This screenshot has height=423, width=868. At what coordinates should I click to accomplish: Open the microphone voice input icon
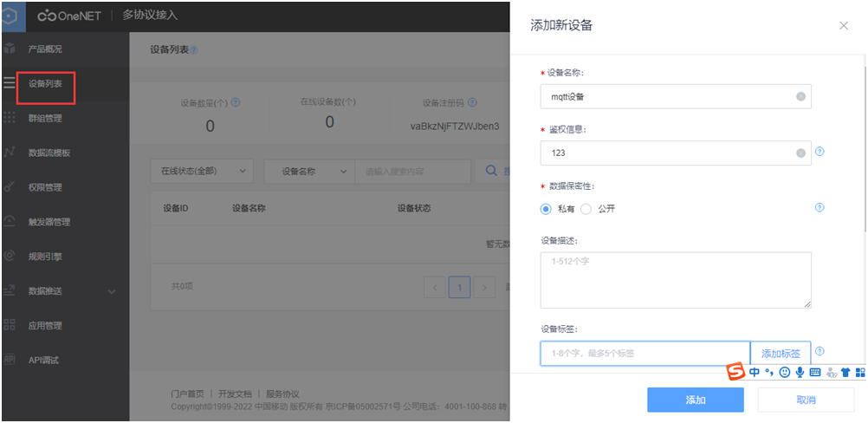click(x=800, y=372)
